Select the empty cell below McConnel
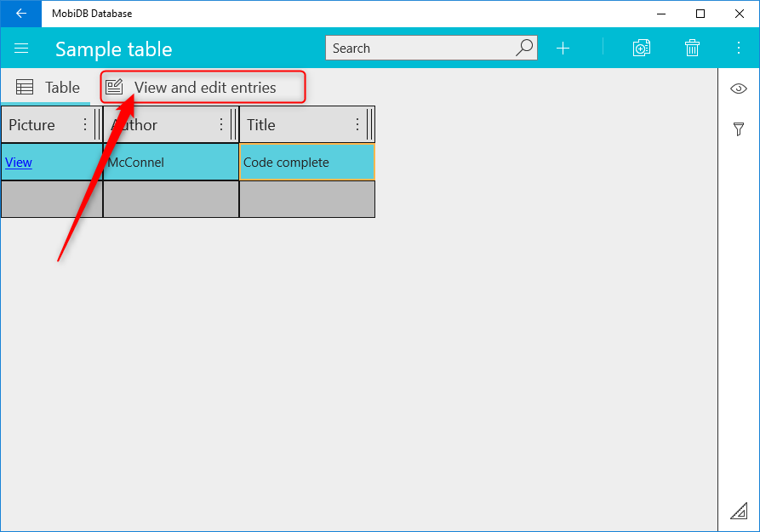This screenshot has height=532, width=760. coord(171,199)
